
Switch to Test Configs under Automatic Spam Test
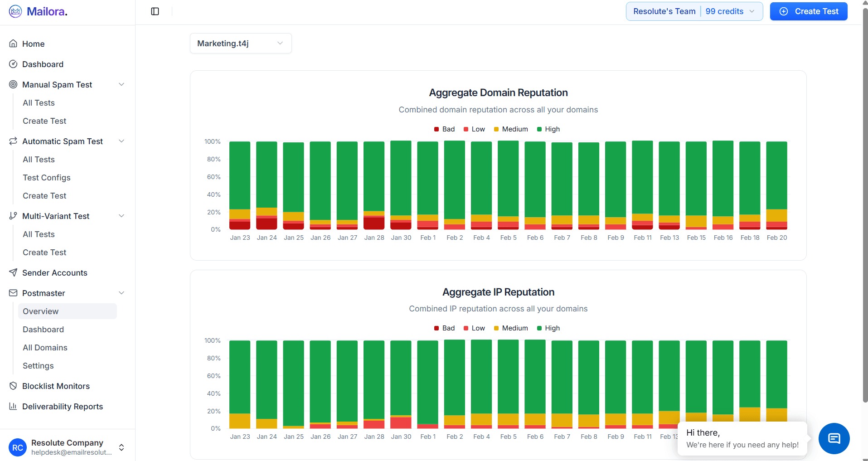pos(46,177)
